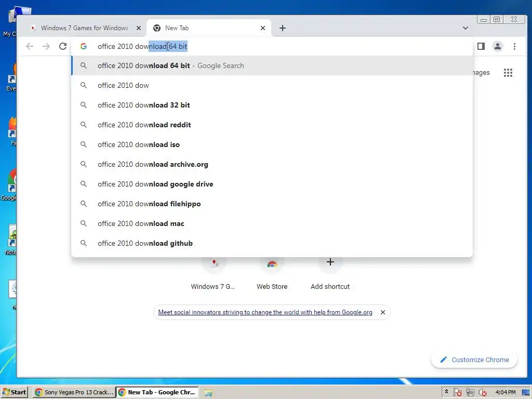Expand the tab search chevron
Viewport: 532px width, 399px height.
coord(465,28)
